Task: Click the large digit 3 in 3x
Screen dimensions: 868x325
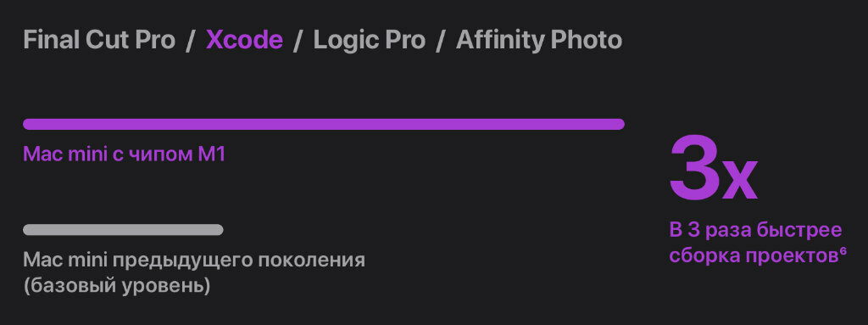Action: coord(695,167)
